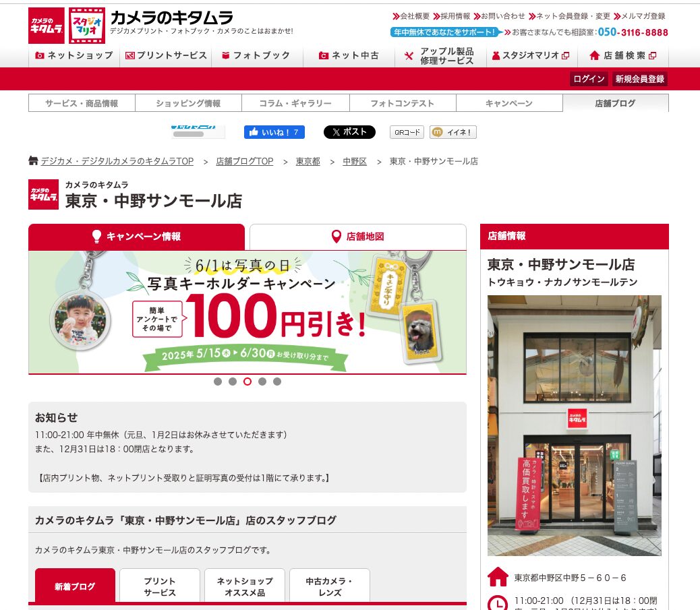
Task: Go to fourth carousel slide dot
Action: coord(262,382)
